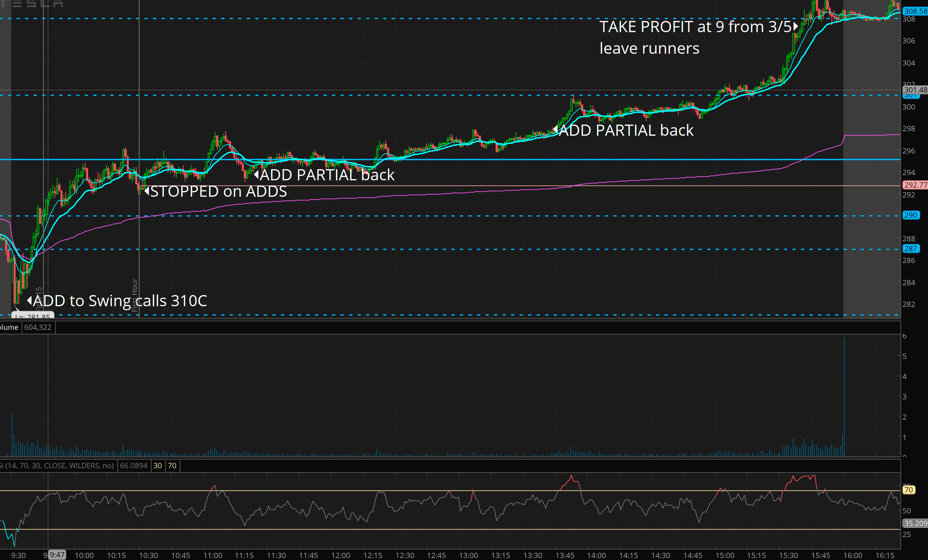Image resolution: width=928 pixels, height=560 pixels.
Task: Click the 290 price level tag
Action: (x=910, y=215)
